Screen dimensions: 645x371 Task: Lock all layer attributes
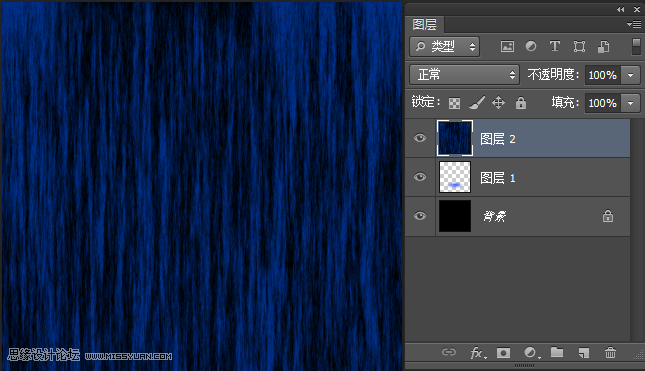521,102
